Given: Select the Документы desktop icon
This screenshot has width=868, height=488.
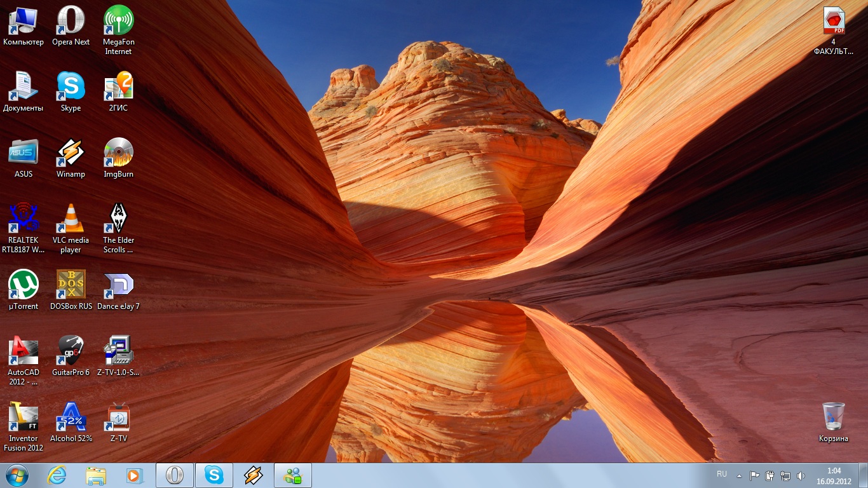Looking at the screenshot, I should (x=24, y=92).
